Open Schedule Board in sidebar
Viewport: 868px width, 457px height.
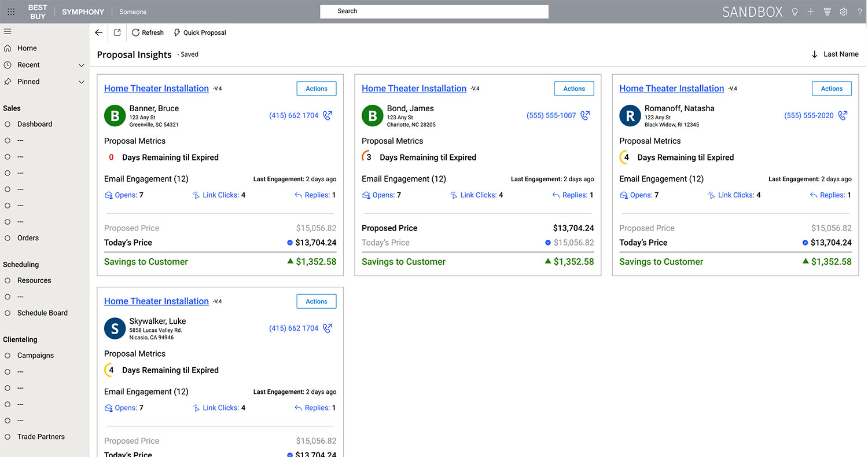pos(42,313)
